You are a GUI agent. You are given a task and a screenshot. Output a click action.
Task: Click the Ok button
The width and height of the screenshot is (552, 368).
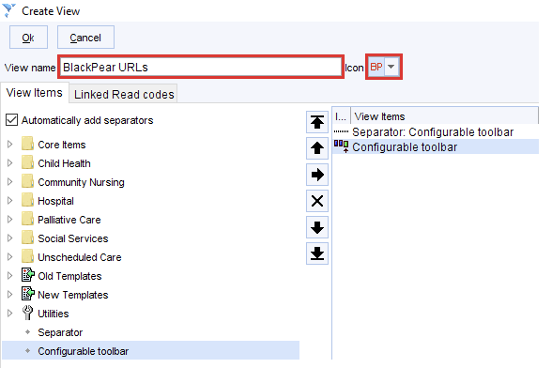click(28, 37)
